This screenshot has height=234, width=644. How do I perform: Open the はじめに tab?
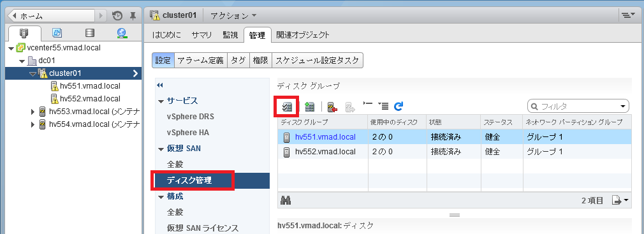(x=166, y=35)
